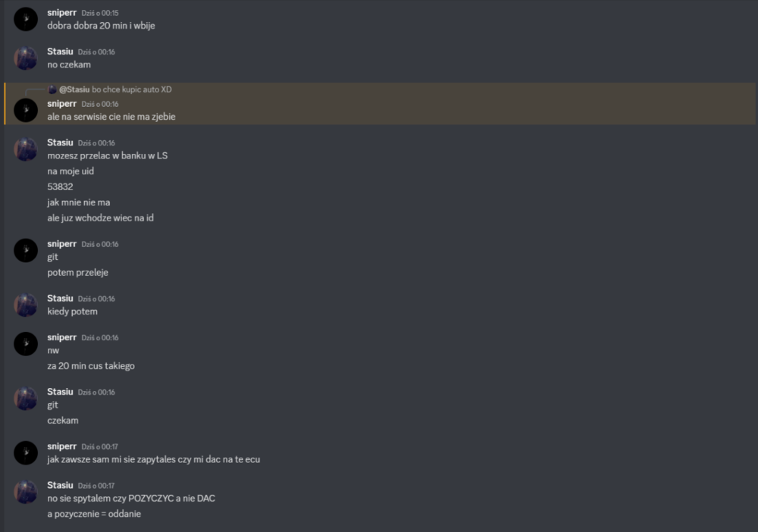Click the @Stasiu mention in the reply preview
The width and height of the screenshot is (758, 532).
(x=74, y=89)
